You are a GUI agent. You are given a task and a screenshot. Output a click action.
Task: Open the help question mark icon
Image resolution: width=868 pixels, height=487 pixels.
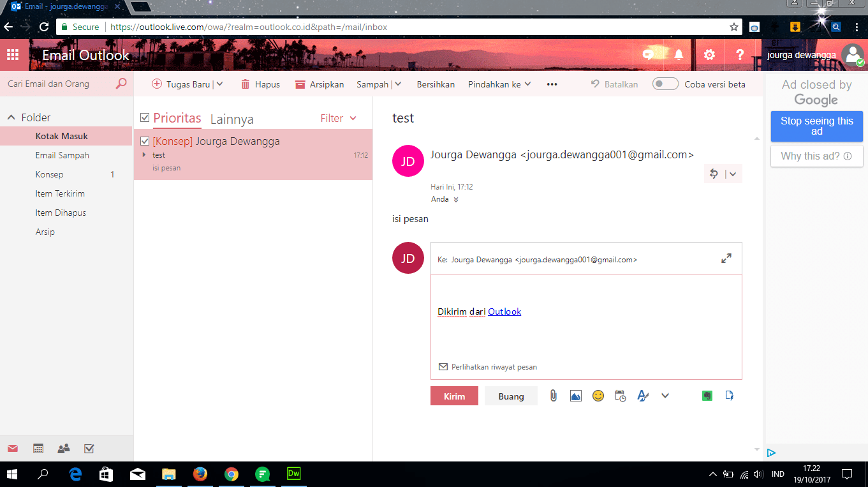(740, 55)
